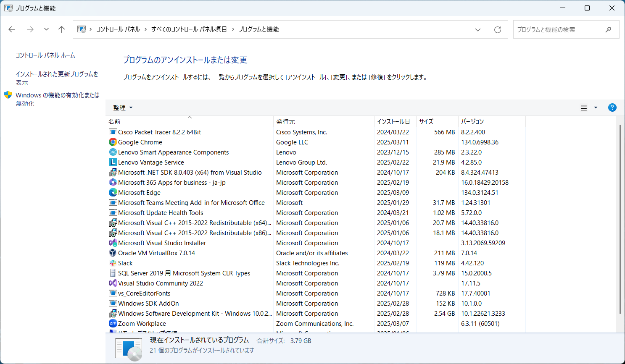Select Visual Studio Community 2022 name

pos(161,283)
